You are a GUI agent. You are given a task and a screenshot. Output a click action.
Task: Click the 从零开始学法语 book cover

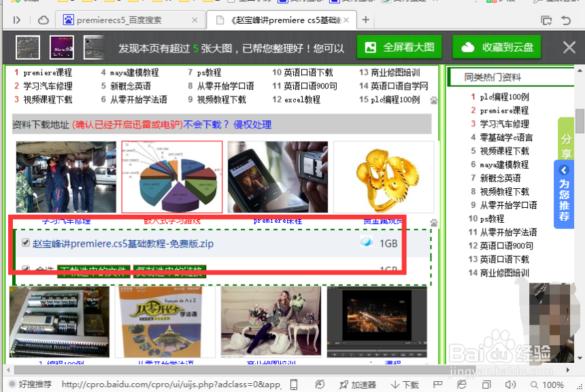[165, 322]
